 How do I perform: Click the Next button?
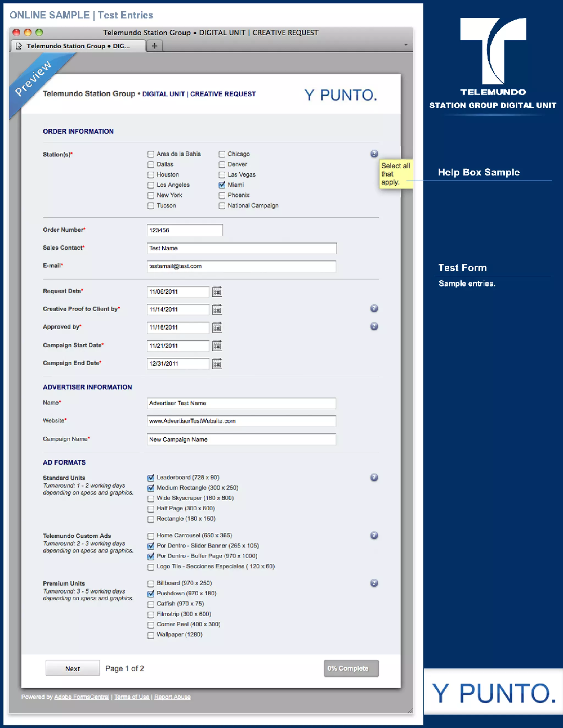point(72,668)
